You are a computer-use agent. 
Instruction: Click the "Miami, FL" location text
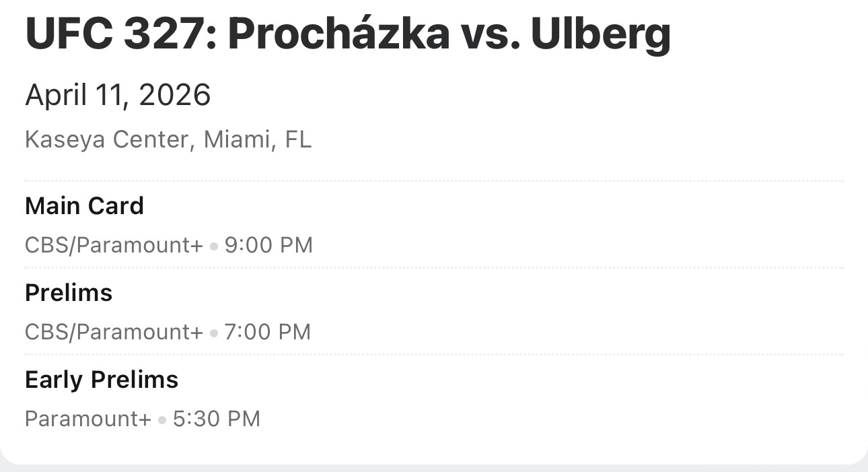point(258,139)
